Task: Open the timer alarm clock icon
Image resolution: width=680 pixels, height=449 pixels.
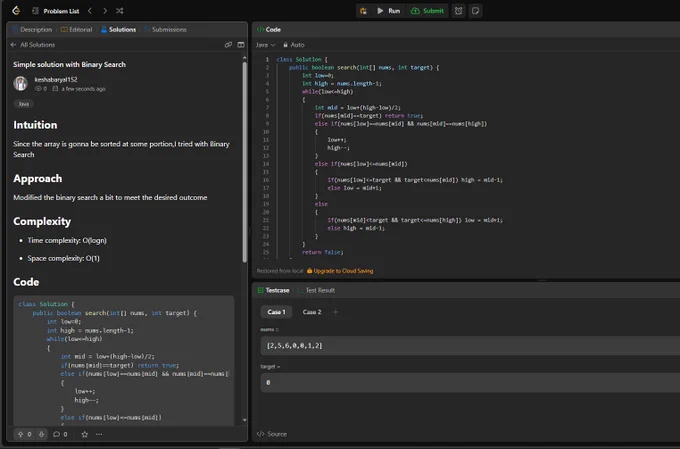Action: (x=458, y=11)
